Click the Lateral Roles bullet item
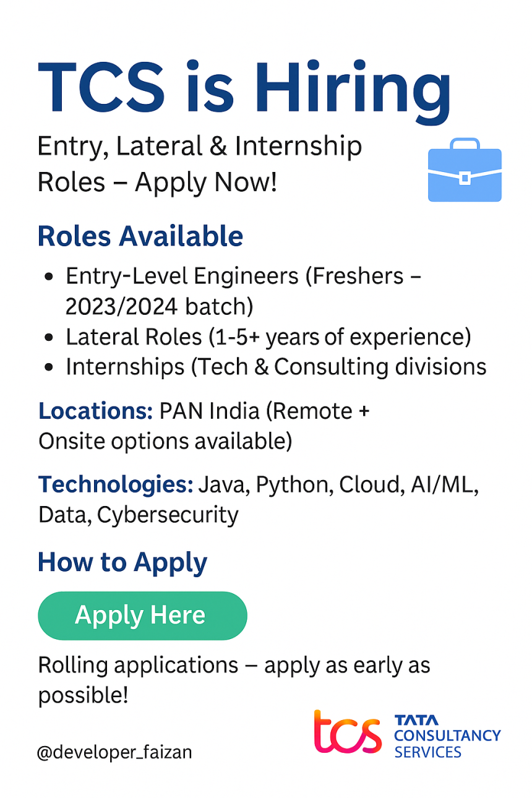The width and height of the screenshot is (532, 798). pos(259,337)
